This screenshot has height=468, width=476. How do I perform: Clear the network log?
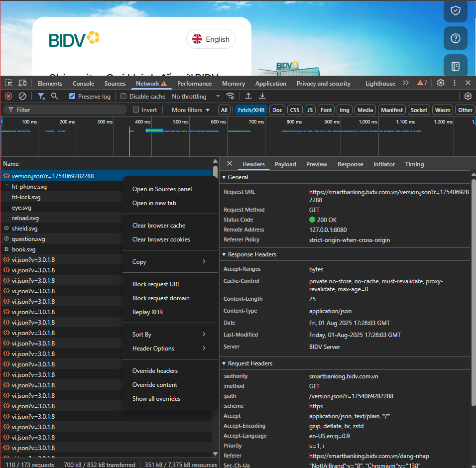[x=22, y=96]
